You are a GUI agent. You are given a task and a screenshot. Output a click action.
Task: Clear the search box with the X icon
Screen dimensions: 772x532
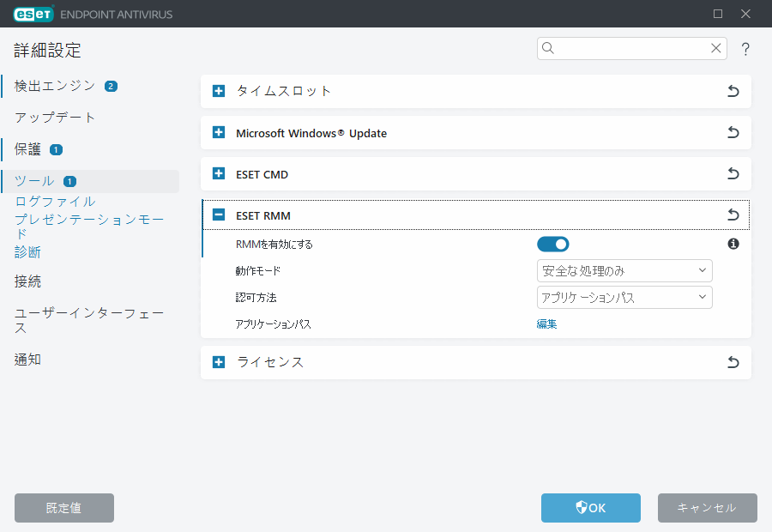click(716, 48)
